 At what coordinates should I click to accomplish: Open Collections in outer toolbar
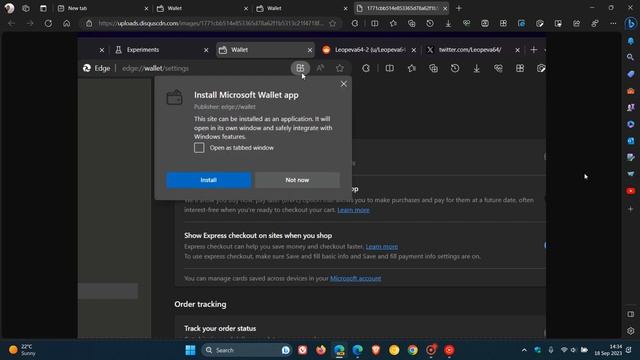coord(411,23)
